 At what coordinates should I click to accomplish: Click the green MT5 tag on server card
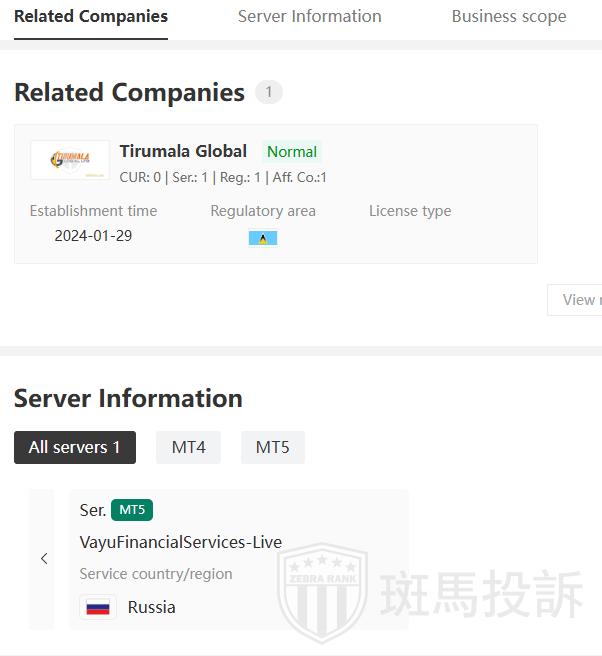132,510
